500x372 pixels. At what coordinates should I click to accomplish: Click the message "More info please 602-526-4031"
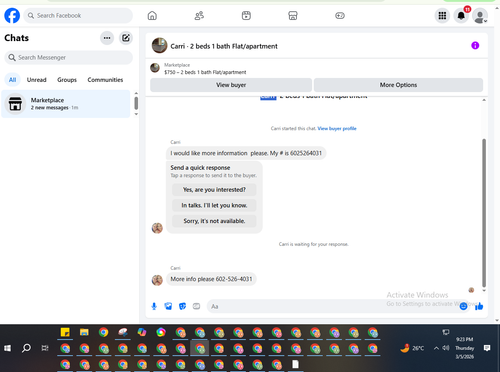(x=211, y=279)
